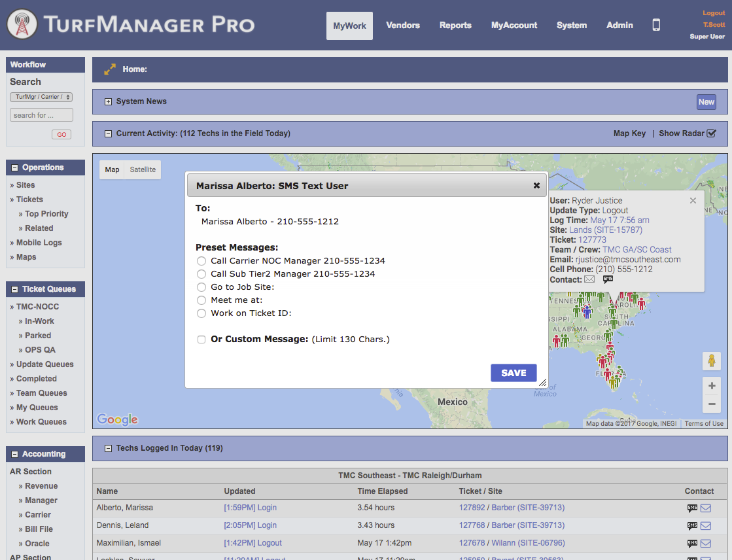Email Alberto, Marissa from table row
Viewport: 732px width, 560px height.
coord(706,508)
